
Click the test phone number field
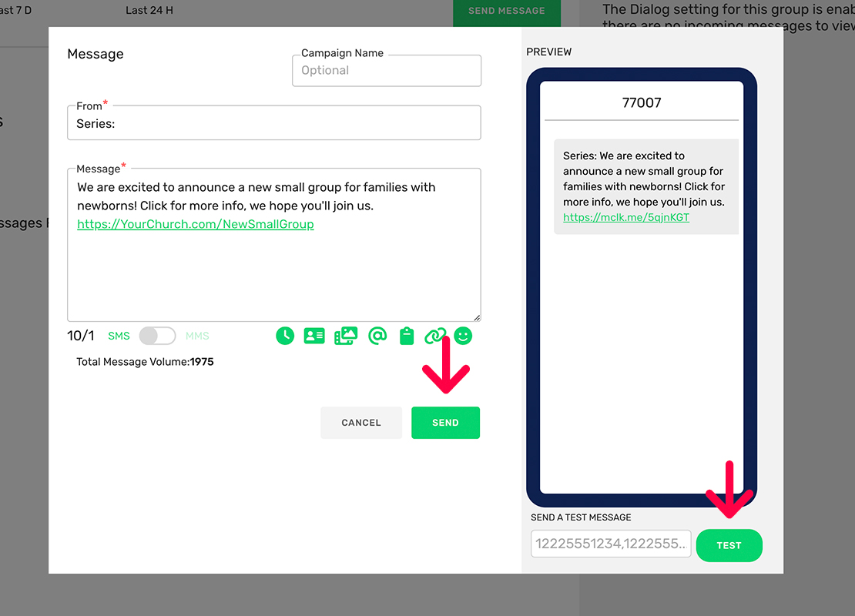coord(610,544)
